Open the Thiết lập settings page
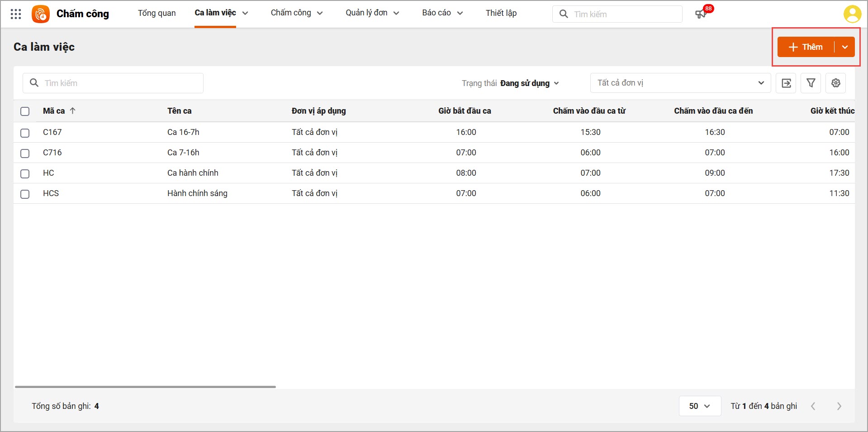The width and height of the screenshot is (868, 432). point(501,13)
